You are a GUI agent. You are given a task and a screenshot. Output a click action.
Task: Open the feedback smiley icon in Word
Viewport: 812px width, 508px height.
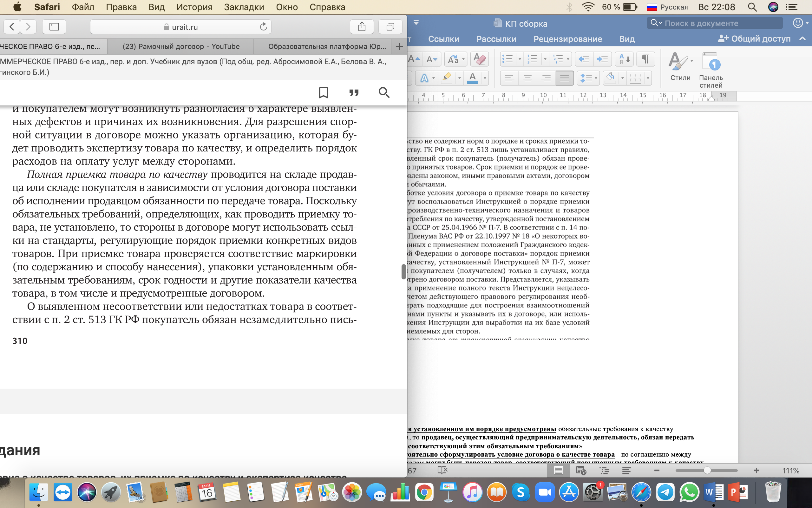click(x=798, y=23)
